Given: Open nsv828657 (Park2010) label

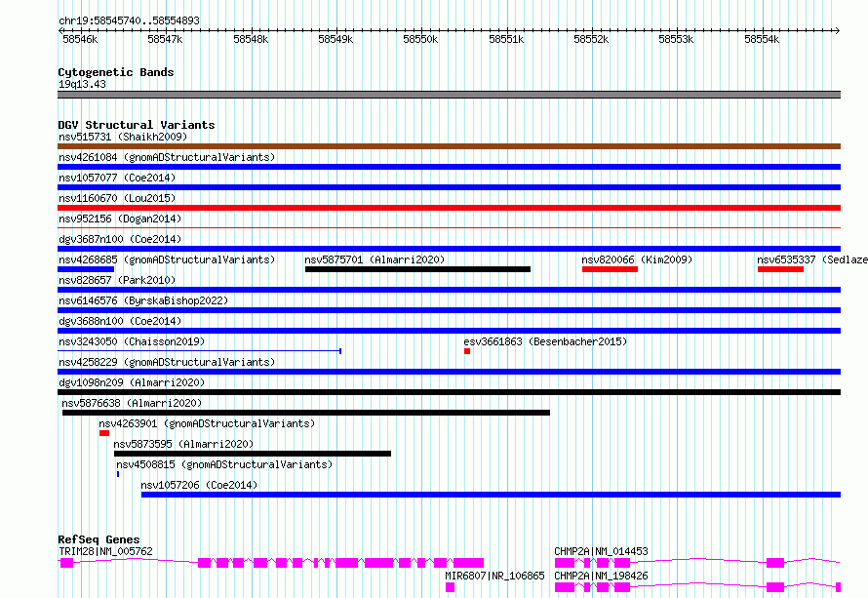Looking at the screenshot, I should [117, 280].
